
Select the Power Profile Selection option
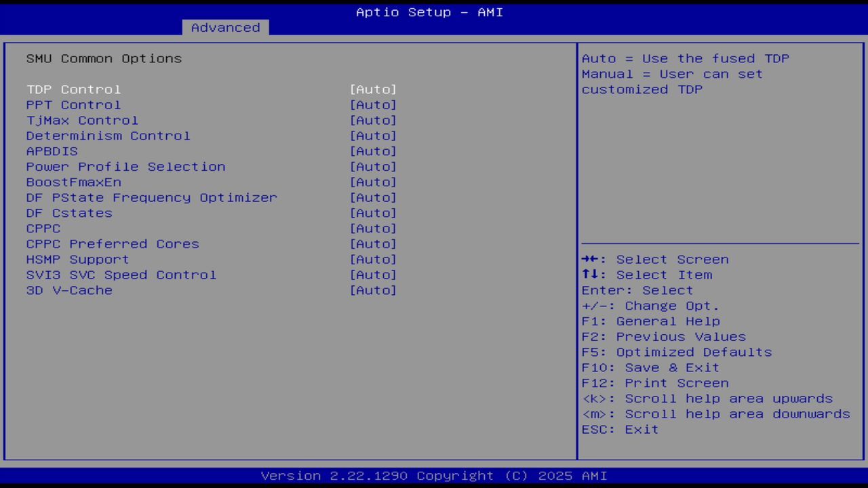(x=125, y=167)
